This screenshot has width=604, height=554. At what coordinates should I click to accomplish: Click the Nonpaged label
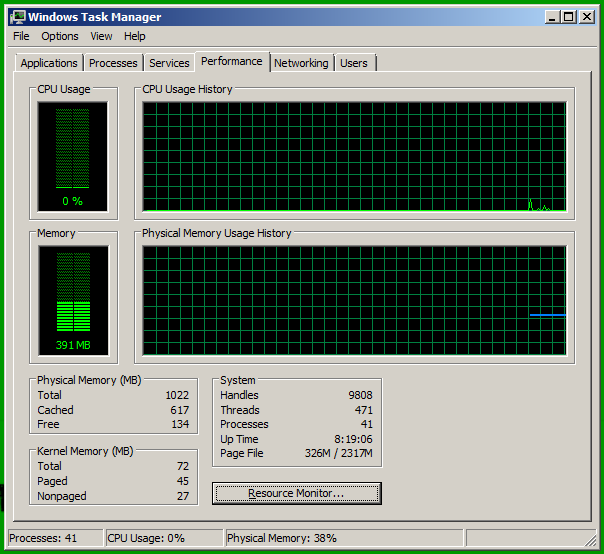(62, 496)
